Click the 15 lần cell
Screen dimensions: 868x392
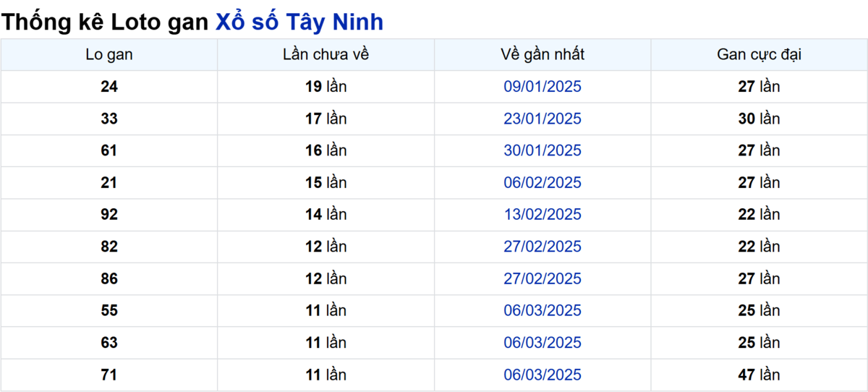click(x=326, y=183)
